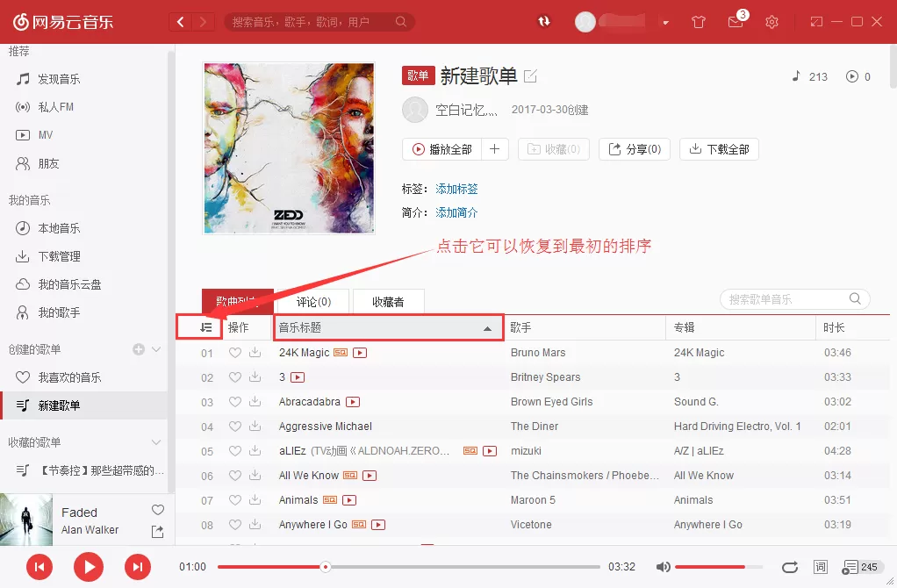Sort by music title column arrow
This screenshot has height=588, width=897.
[x=487, y=328]
